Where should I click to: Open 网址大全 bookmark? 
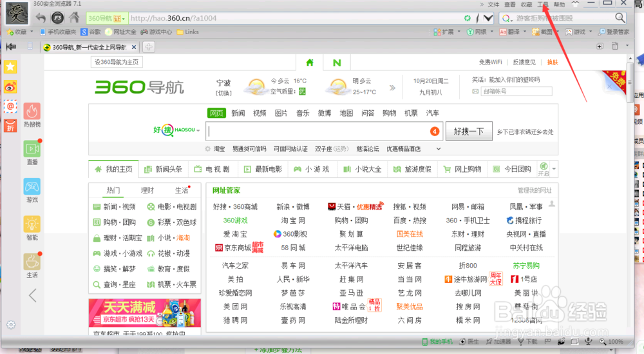(121, 32)
